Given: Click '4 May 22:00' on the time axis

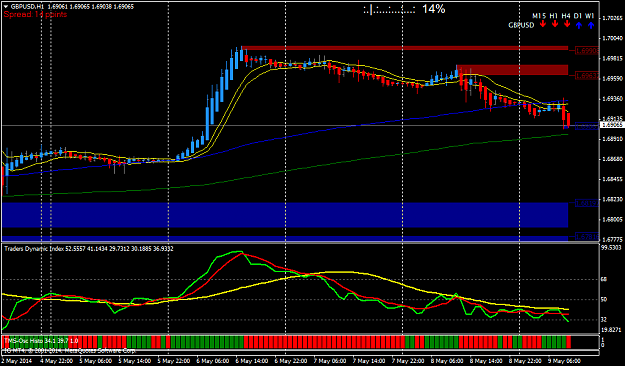Looking at the screenshot, I should point(56,361).
